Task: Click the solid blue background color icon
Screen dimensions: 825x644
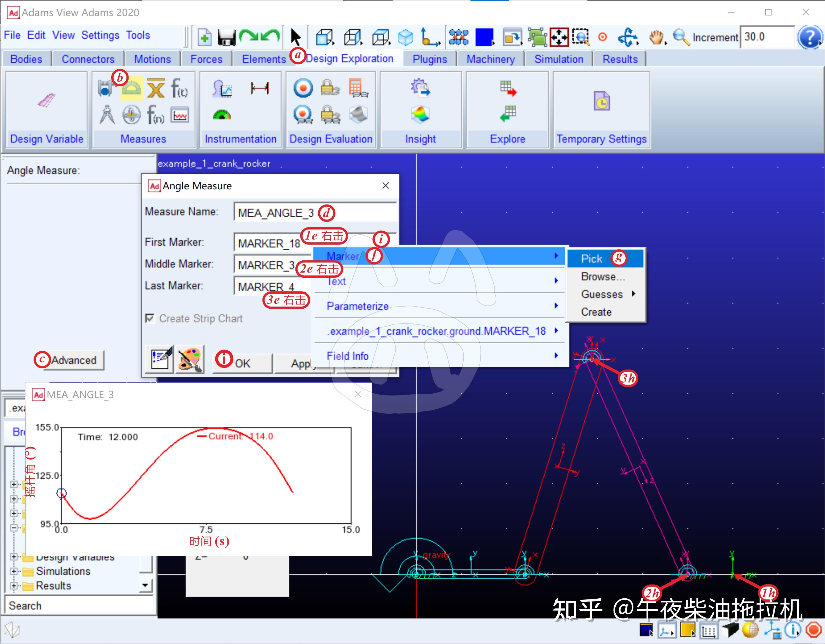Action: click(x=484, y=37)
